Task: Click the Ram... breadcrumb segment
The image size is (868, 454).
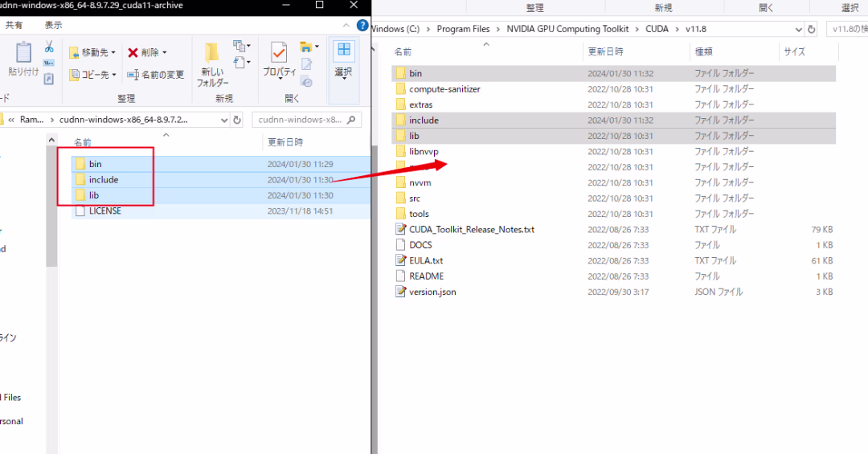Action: [31, 120]
